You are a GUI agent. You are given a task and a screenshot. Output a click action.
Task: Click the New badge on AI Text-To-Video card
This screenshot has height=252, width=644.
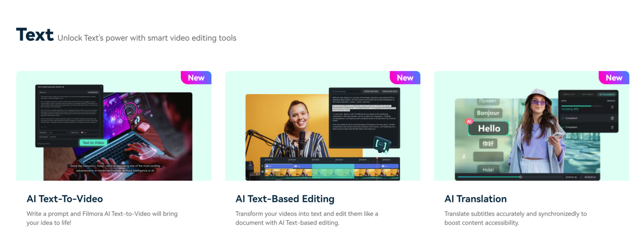coord(196,77)
